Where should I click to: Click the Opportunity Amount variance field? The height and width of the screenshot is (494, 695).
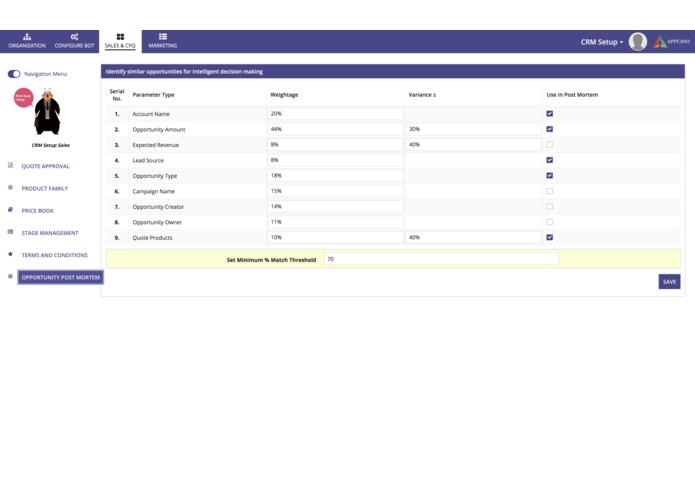tap(473, 129)
